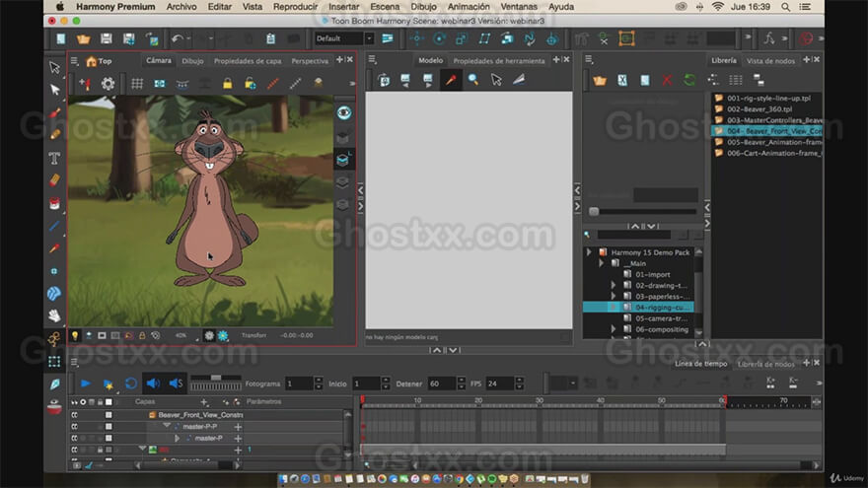
Task: Click the FPS value field
Action: (x=500, y=383)
